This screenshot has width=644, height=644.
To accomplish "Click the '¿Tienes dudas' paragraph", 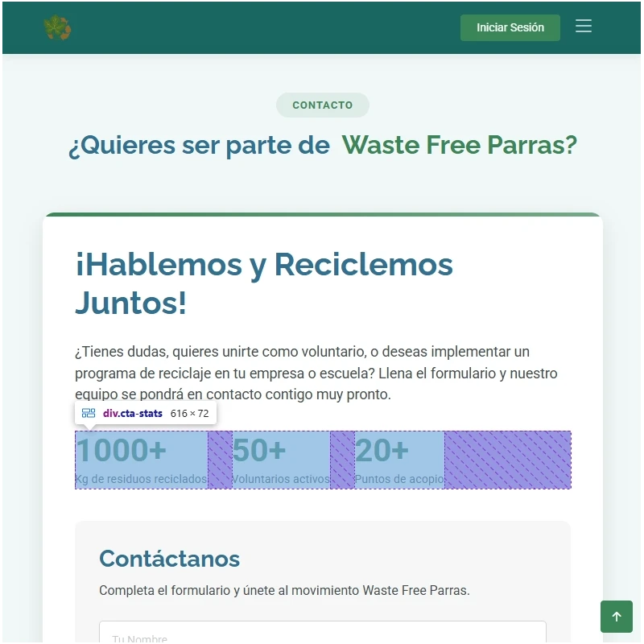I will 316,373.
